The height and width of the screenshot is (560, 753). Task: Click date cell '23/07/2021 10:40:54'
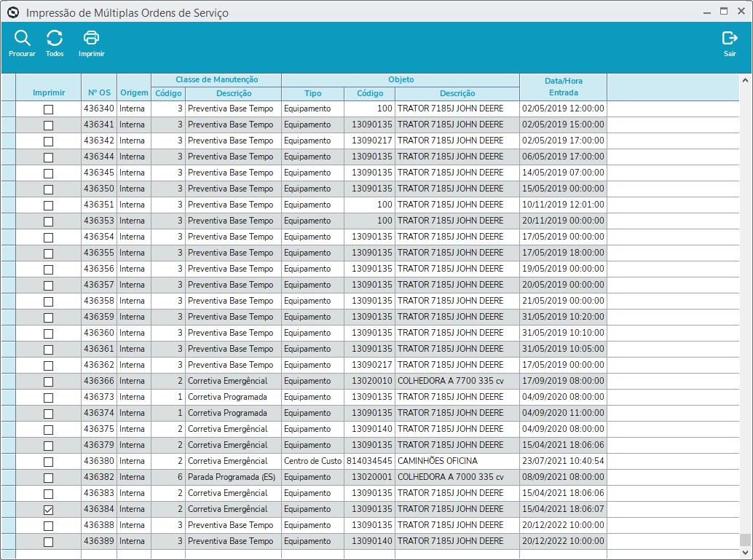(x=564, y=461)
